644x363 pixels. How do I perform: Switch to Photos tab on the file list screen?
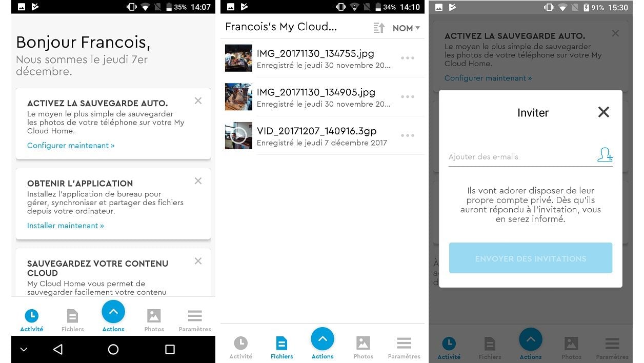[x=363, y=348]
